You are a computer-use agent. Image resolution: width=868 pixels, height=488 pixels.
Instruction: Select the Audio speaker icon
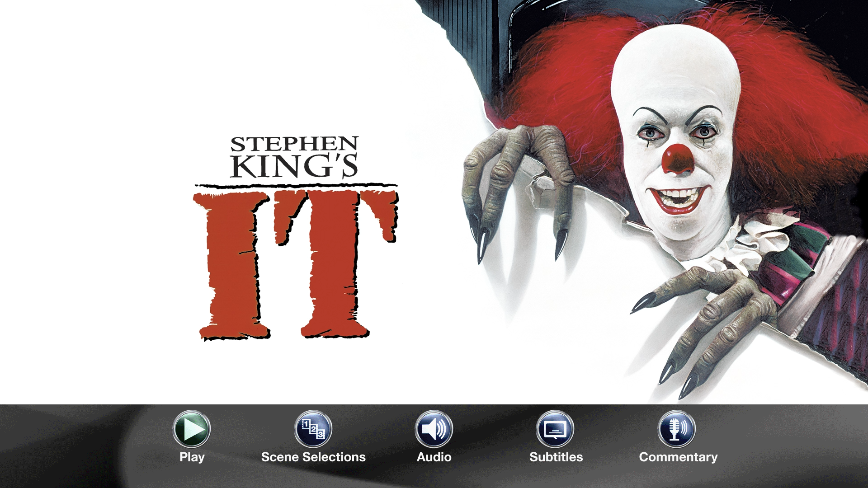point(434,429)
